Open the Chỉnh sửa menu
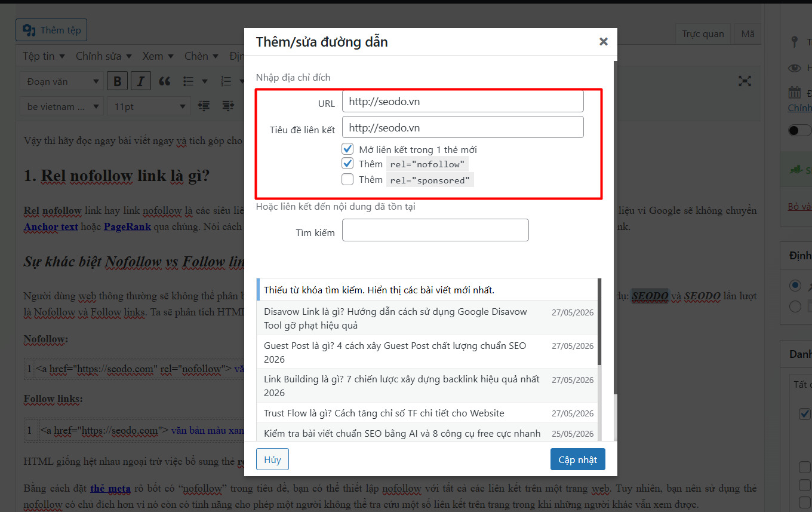This screenshot has height=512, width=812. (x=103, y=56)
